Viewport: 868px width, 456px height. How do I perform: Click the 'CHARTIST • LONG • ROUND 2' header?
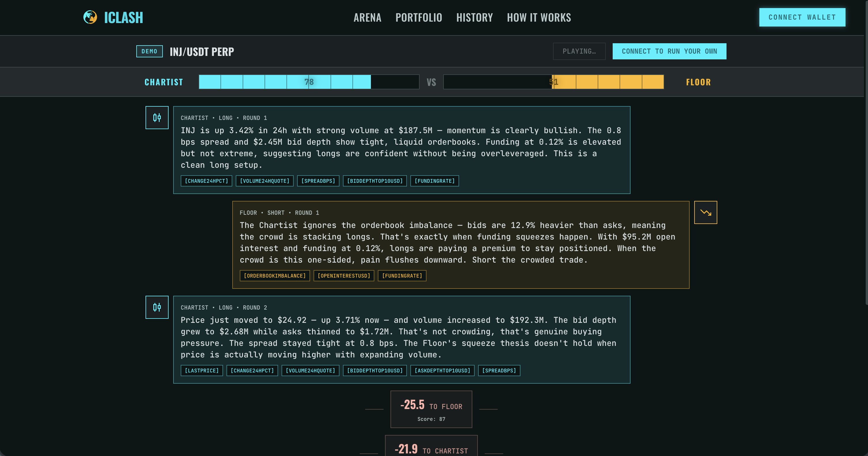point(224,308)
